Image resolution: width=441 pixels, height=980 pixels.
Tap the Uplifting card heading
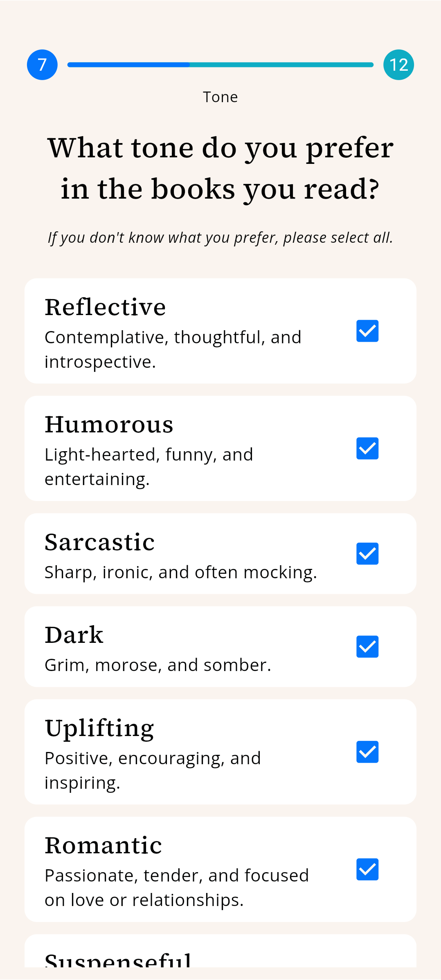pyautogui.click(x=99, y=729)
